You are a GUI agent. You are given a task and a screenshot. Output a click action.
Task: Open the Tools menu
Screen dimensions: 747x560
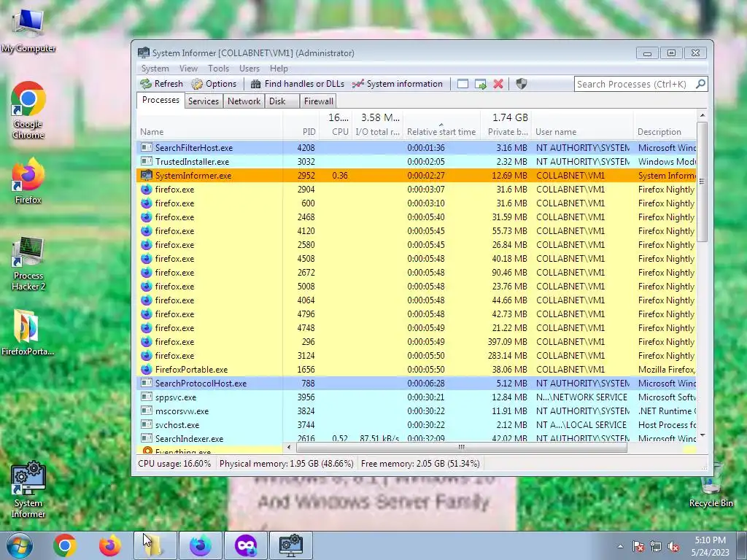218,69
